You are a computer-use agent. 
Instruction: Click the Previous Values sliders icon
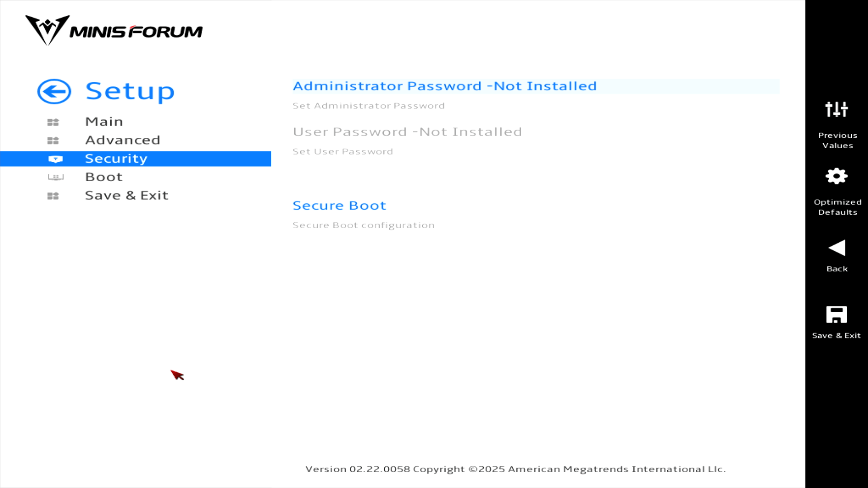[x=836, y=109]
